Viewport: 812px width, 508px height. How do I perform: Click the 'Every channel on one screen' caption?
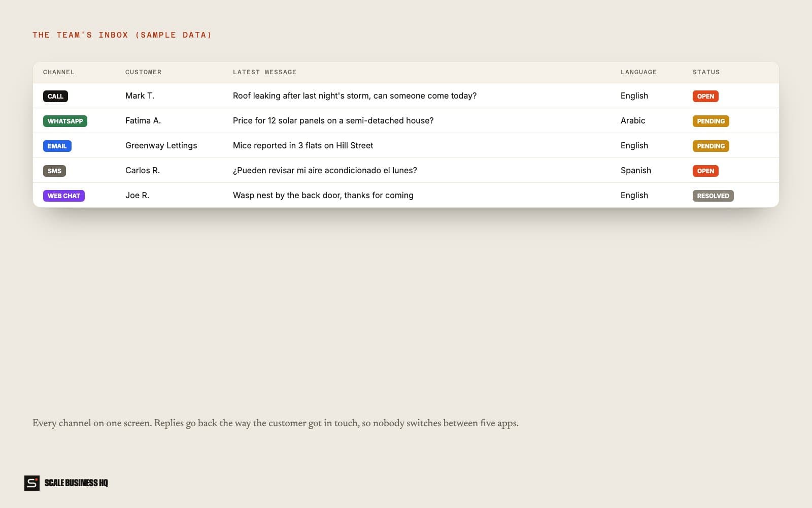(x=276, y=423)
